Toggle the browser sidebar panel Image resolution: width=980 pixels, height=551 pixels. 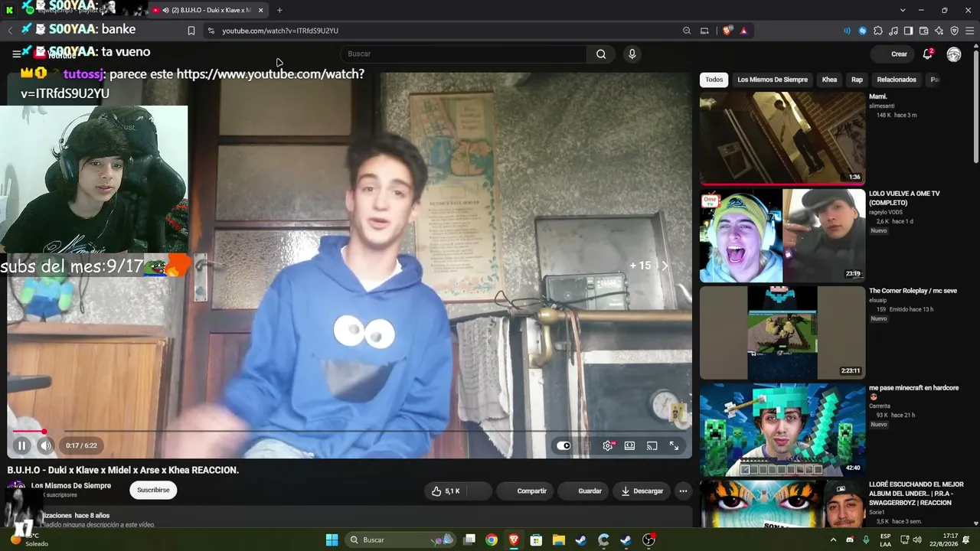(x=909, y=31)
